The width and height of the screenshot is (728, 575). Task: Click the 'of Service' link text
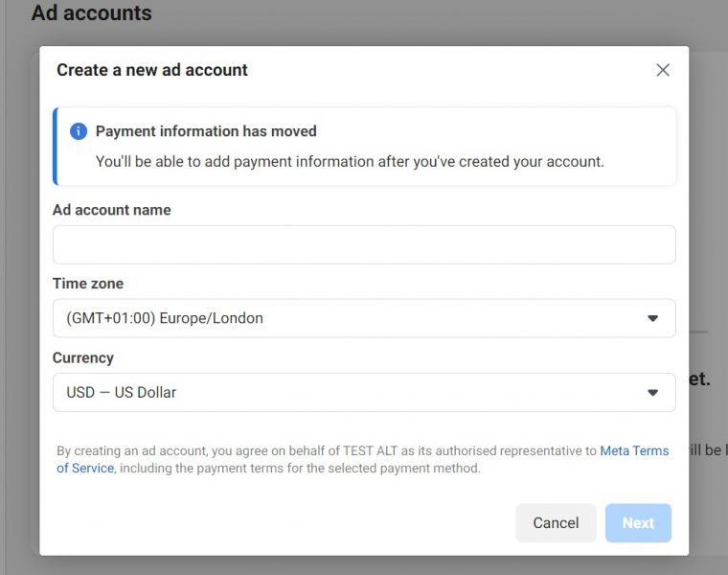85,469
